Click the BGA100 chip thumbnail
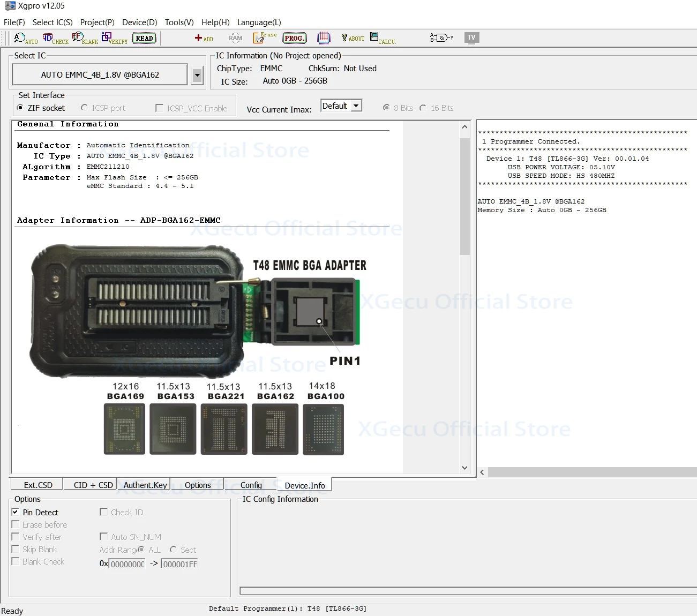 coord(324,430)
